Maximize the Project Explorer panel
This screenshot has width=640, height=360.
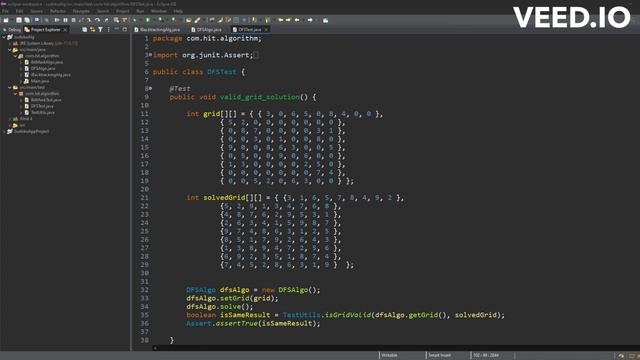(125, 29)
